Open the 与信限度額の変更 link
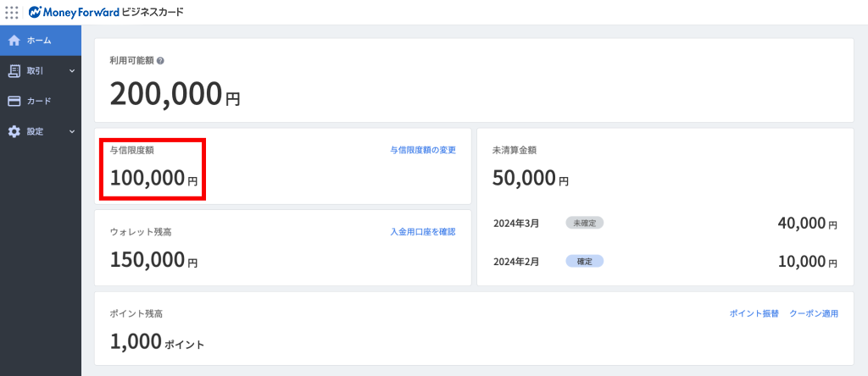 pyautogui.click(x=423, y=150)
